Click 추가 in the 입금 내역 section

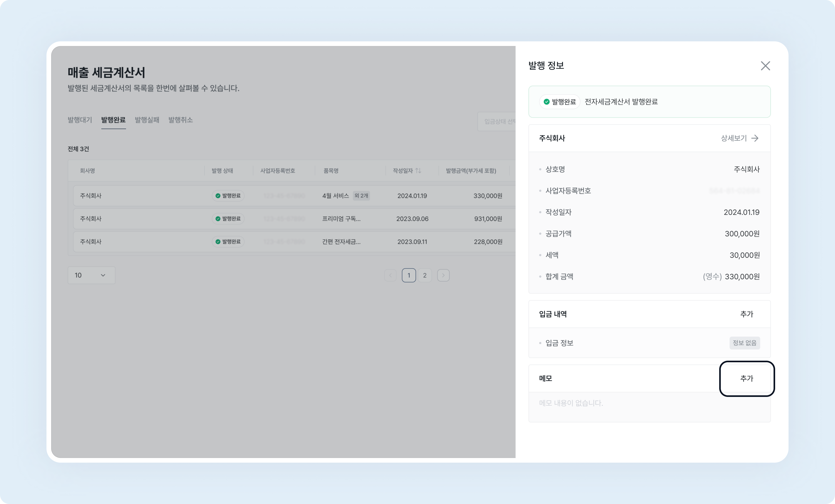click(x=747, y=314)
